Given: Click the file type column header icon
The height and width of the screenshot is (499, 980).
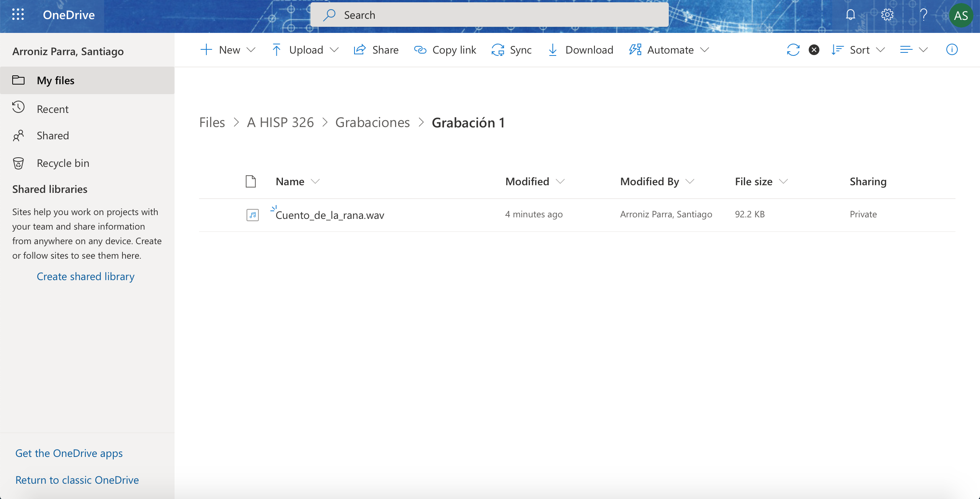Looking at the screenshot, I should (x=251, y=181).
